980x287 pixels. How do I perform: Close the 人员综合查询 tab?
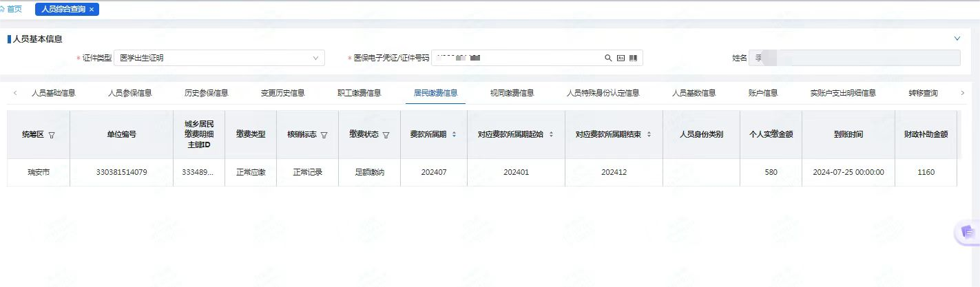(x=92, y=10)
